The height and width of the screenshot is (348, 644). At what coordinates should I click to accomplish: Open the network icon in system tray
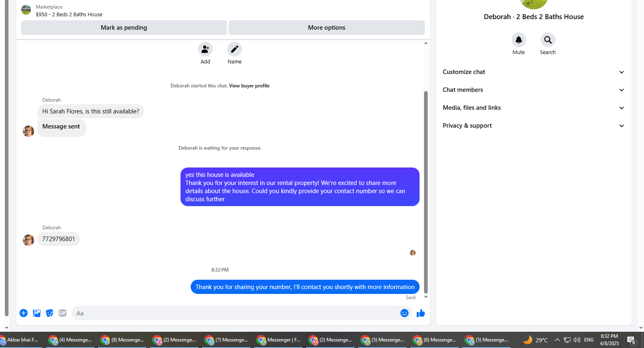pyautogui.click(x=567, y=340)
